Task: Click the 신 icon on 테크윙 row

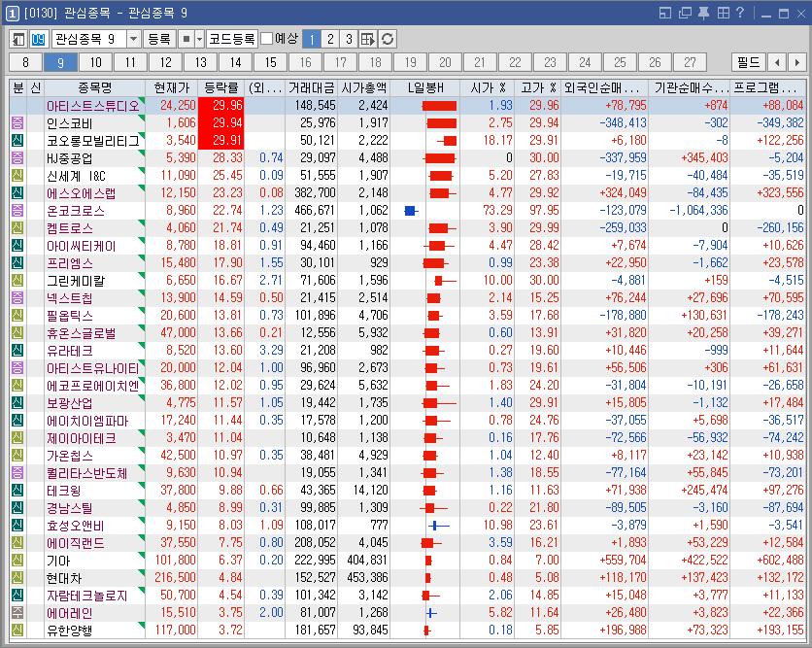Action: pyautogui.click(x=17, y=490)
